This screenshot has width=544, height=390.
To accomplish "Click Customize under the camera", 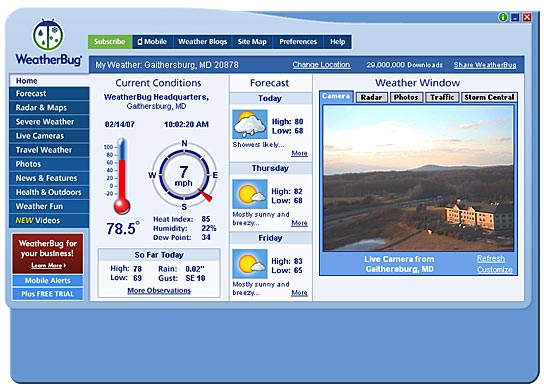I will 494,270.
